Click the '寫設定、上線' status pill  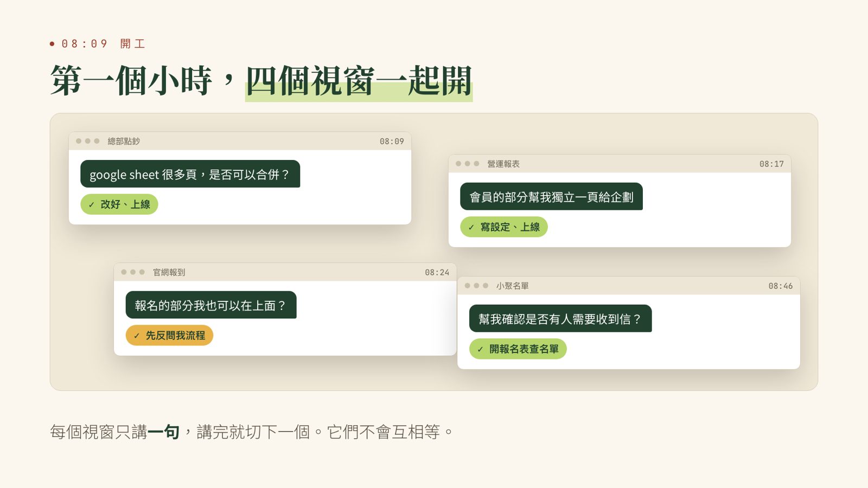pyautogui.click(x=504, y=227)
